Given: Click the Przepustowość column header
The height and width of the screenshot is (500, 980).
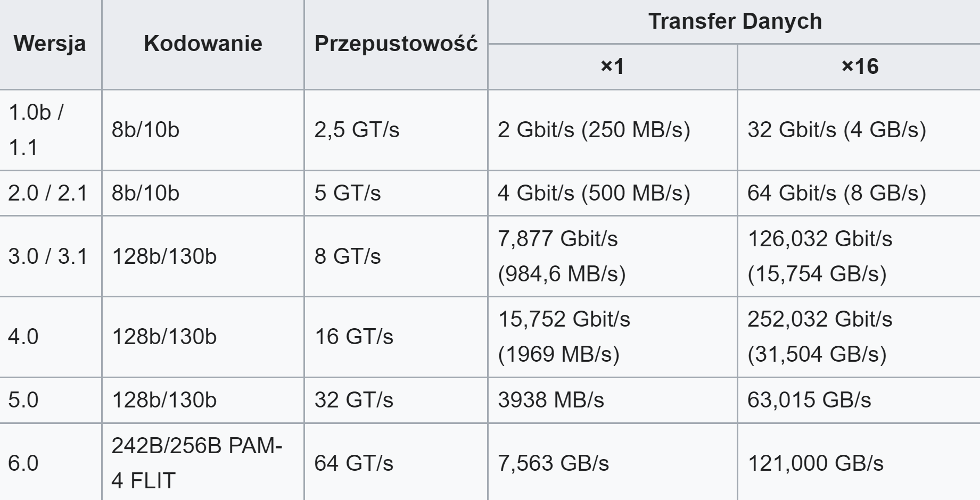Looking at the screenshot, I should coord(396,44).
